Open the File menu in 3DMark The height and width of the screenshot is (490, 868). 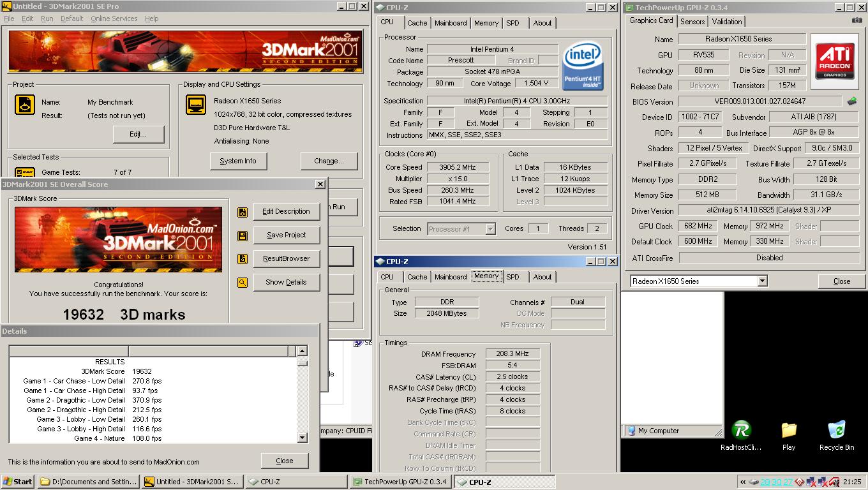click(x=9, y=19)
